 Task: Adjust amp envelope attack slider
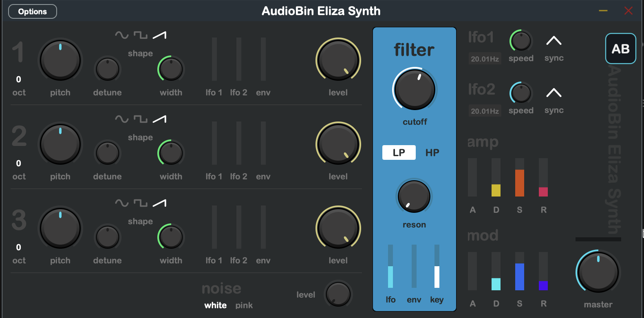click(472, 177)
